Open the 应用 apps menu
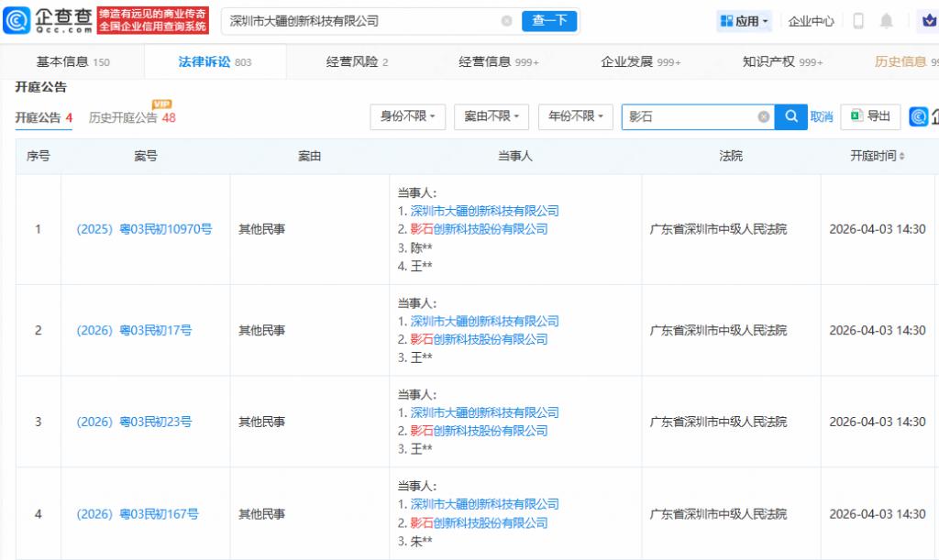The height and width of the screenshot is (560, 939). point(745,21)
